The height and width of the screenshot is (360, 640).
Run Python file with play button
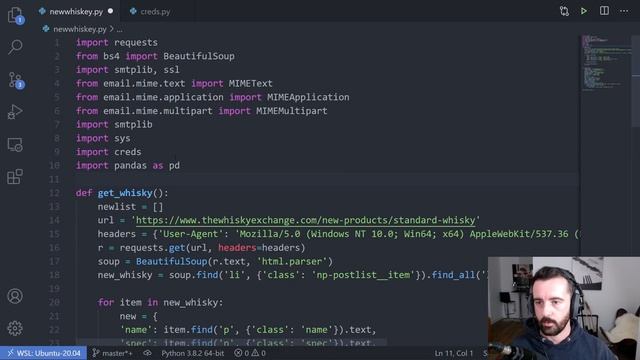pos(584,11)
